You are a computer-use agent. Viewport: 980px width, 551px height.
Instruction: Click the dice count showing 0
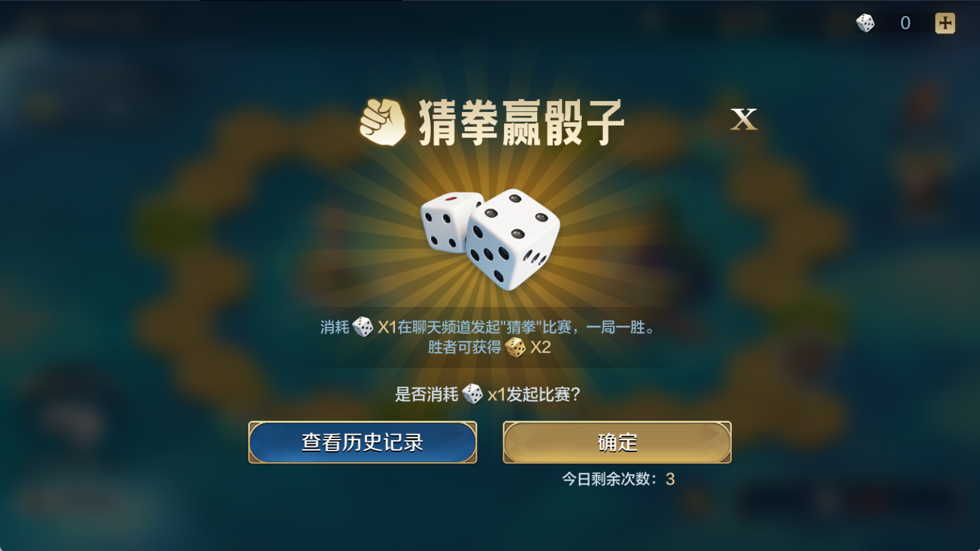pyautogui.click(x=905, y=23)
